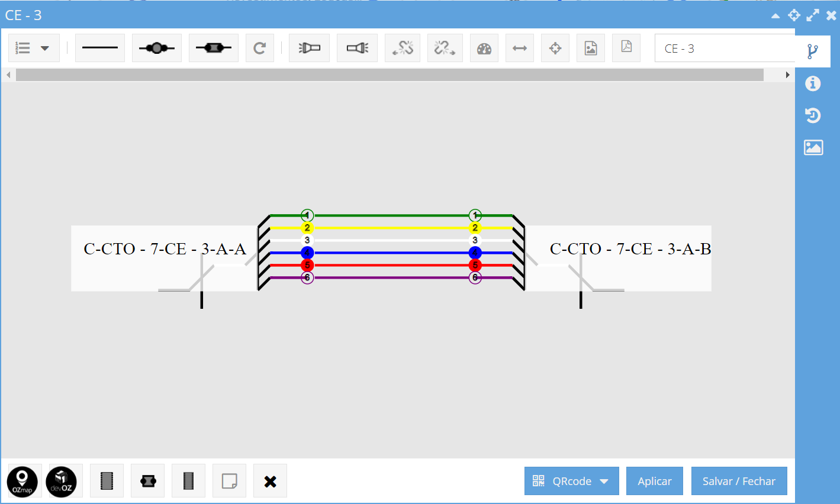The image size is (840, 504).
Task: Collapse the window using the up triangle
Action: [x=775, y=16]
